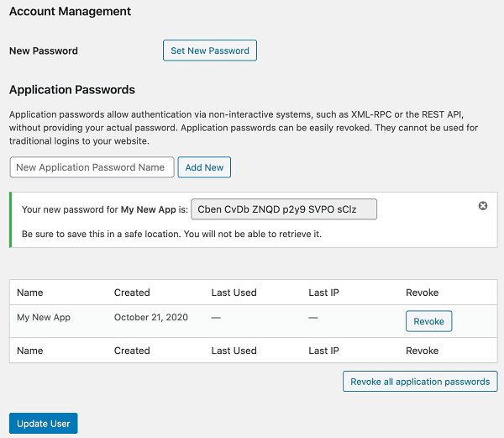The image size is (504, 438).
Task: Select the generated application password field
Action: (284, 209)
